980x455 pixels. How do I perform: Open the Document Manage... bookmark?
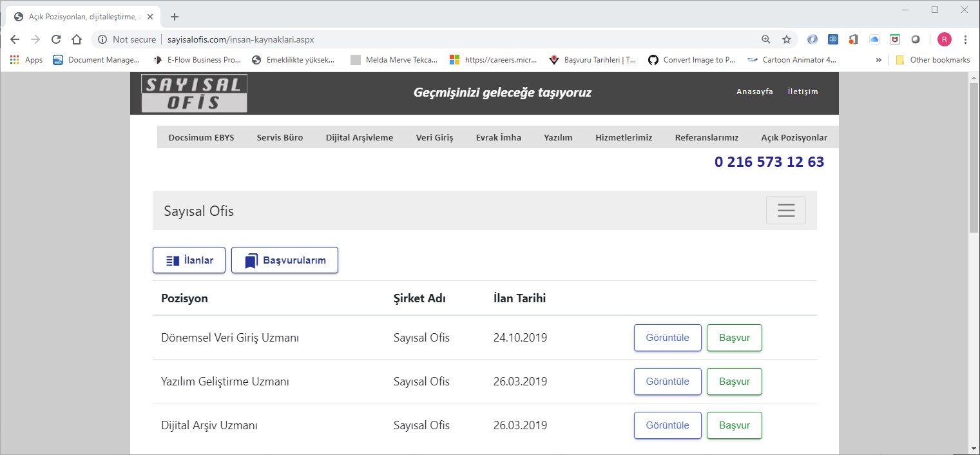coord(97,60)
